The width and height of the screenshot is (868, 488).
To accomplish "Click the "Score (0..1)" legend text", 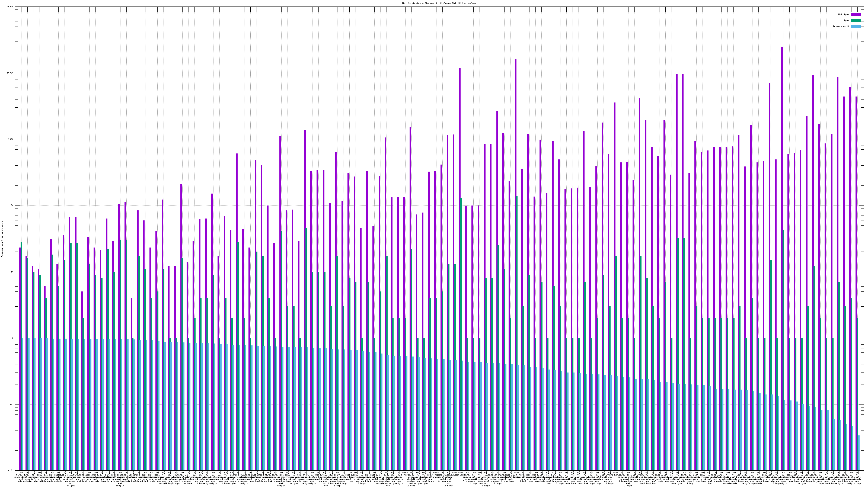I will click(x=841, y=26).
